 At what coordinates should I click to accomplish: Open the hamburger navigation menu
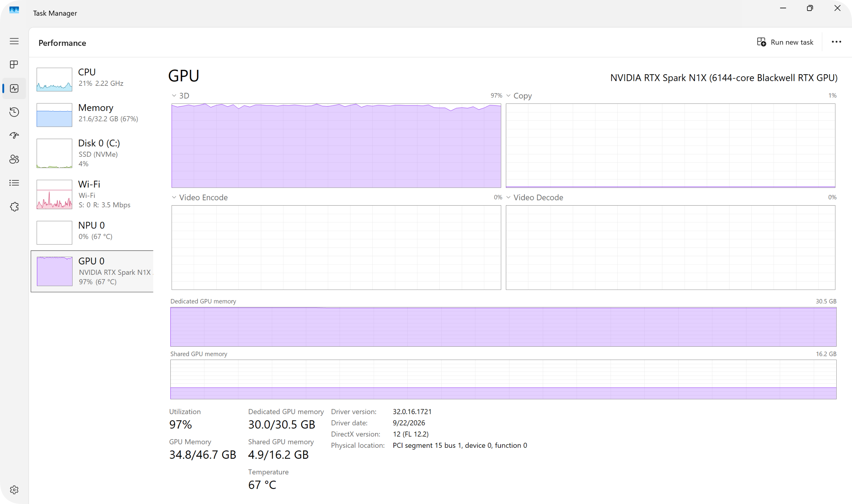[14, 41]
